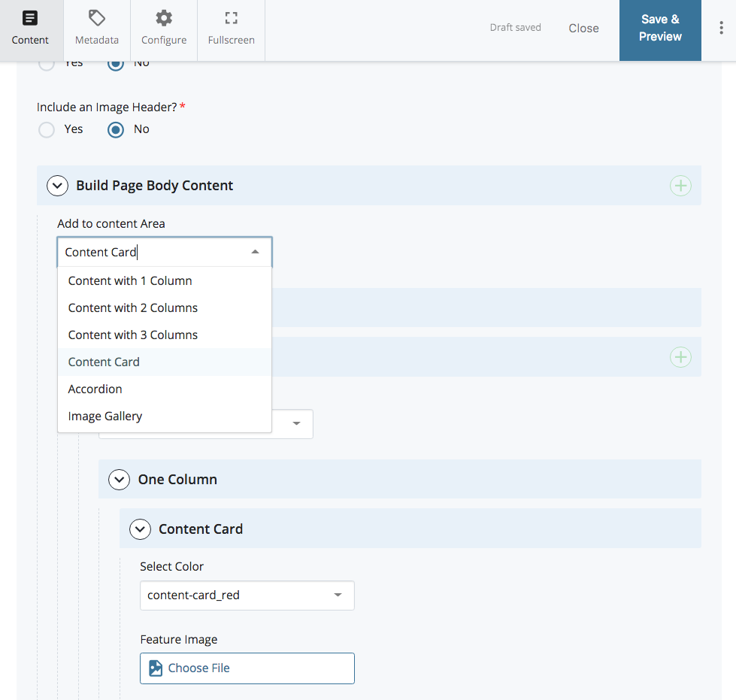Viewport: 736px width, 700px height.
Task: Click the Close button
Action: (x=583, y=29)
